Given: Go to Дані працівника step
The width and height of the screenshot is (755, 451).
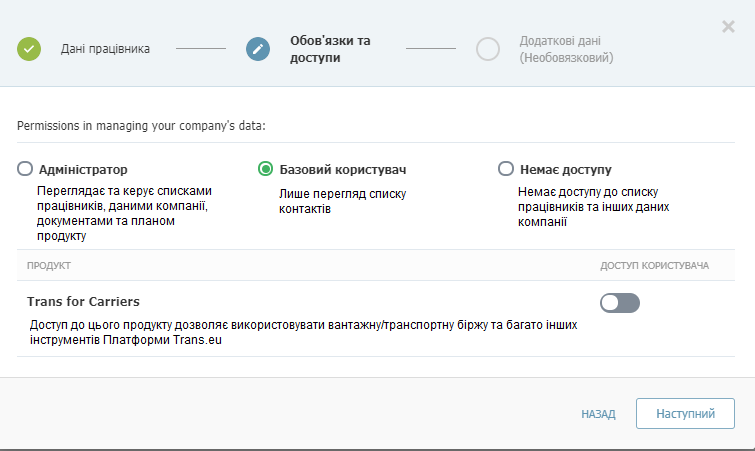Looking at the screenshot, I should [105, 49].
